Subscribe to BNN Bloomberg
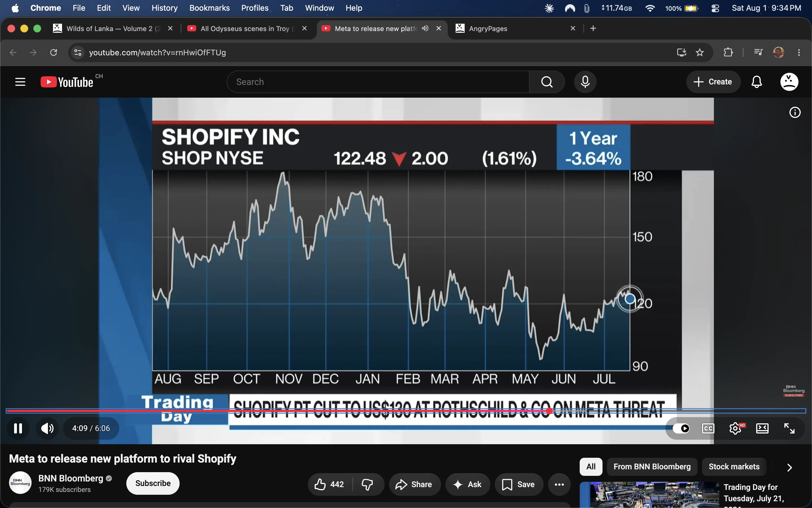 153,483
